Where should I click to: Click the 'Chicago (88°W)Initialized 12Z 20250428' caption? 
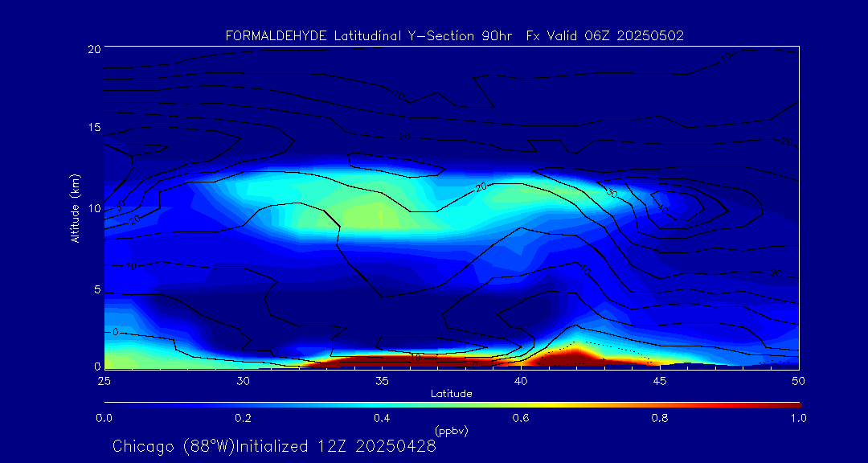pos(275,446)
